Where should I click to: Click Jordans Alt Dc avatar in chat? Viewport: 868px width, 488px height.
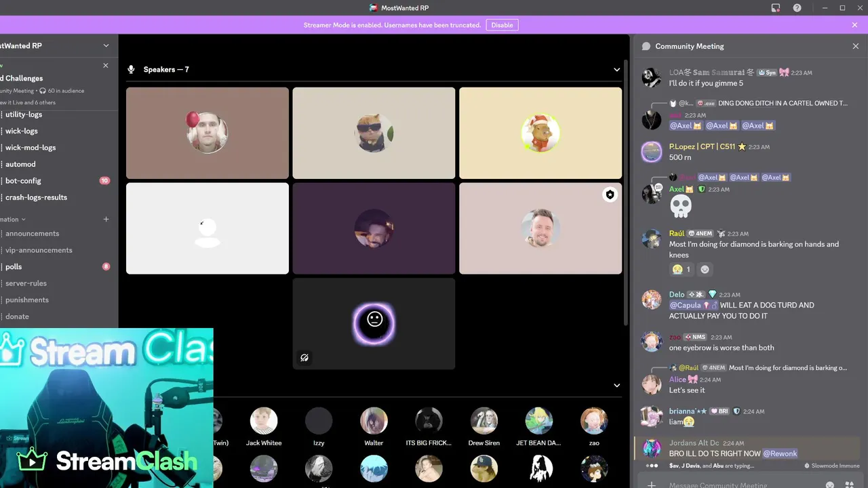(652, 448)
